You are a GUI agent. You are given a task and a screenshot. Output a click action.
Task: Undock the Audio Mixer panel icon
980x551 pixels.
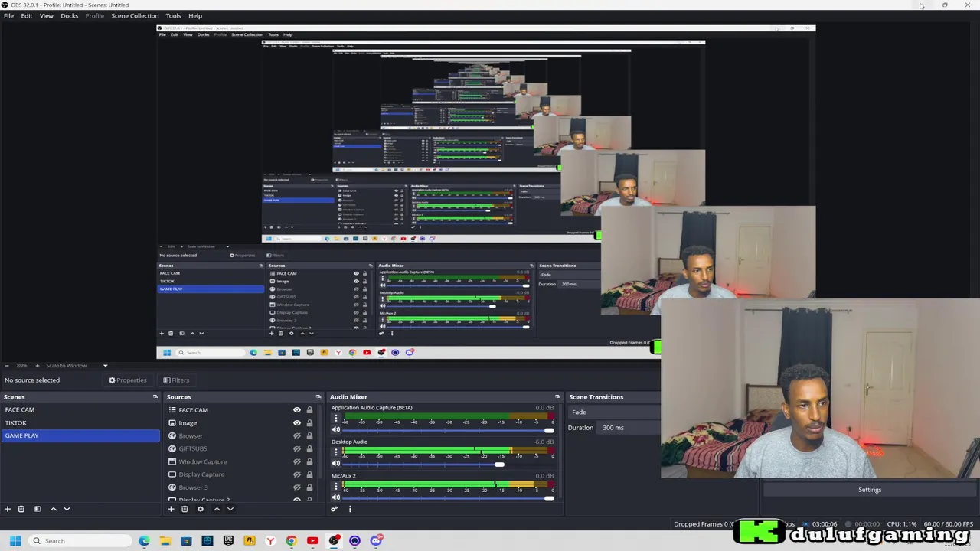[x=557, y=397]
